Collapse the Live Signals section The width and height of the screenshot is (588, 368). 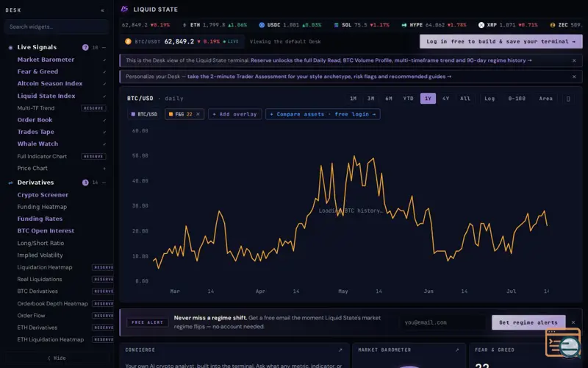point(104,48)
